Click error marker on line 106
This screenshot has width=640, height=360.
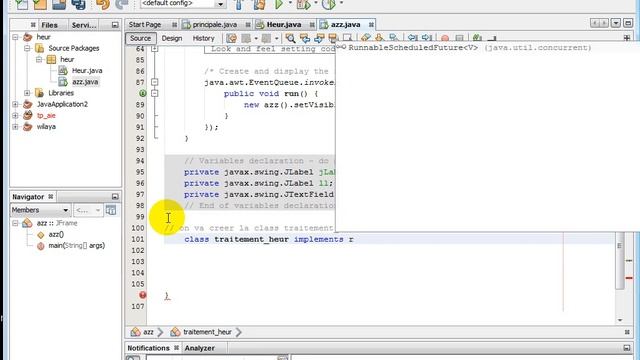point(142,295)
